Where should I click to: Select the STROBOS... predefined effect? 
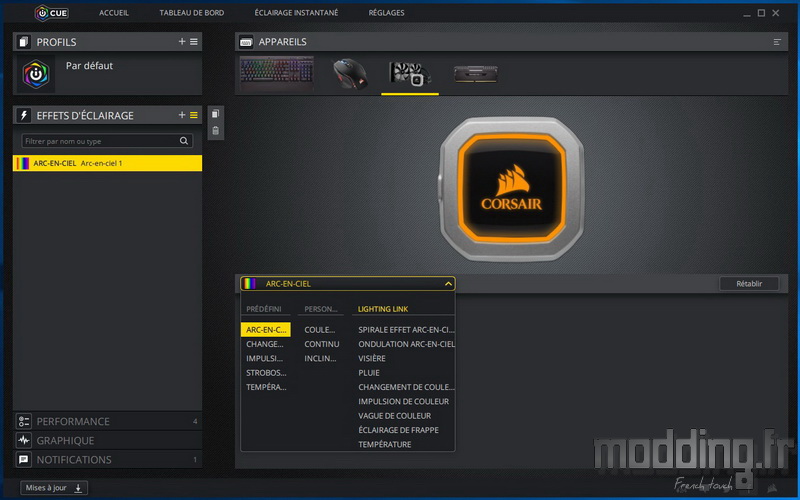click(266, 372)
